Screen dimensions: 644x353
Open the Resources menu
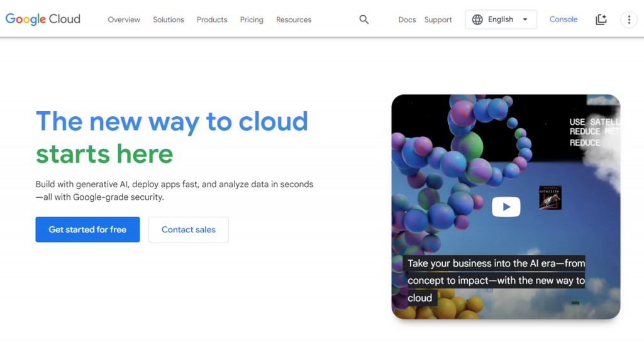[x=294, y=19]
